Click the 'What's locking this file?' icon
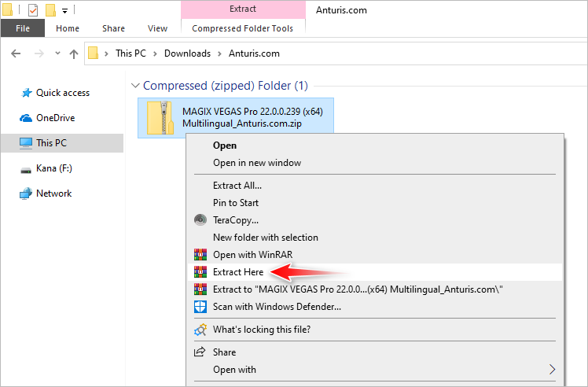The width and height of the screenshot is (588, 387). (200, 329)
